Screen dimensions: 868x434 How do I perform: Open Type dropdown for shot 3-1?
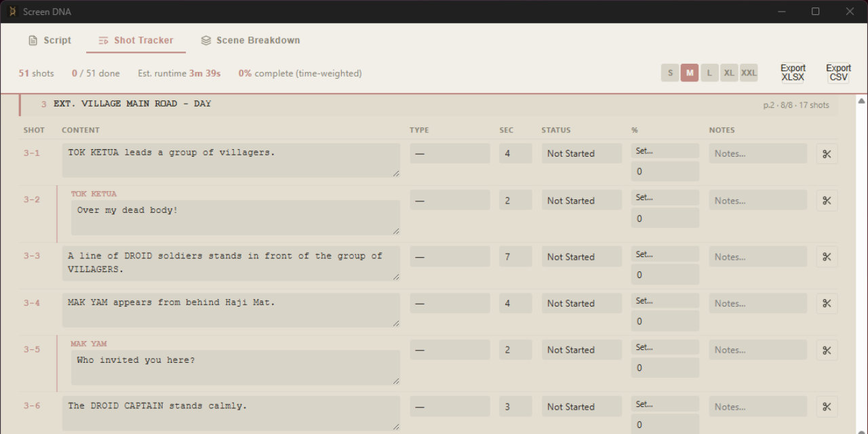(450, 153)
